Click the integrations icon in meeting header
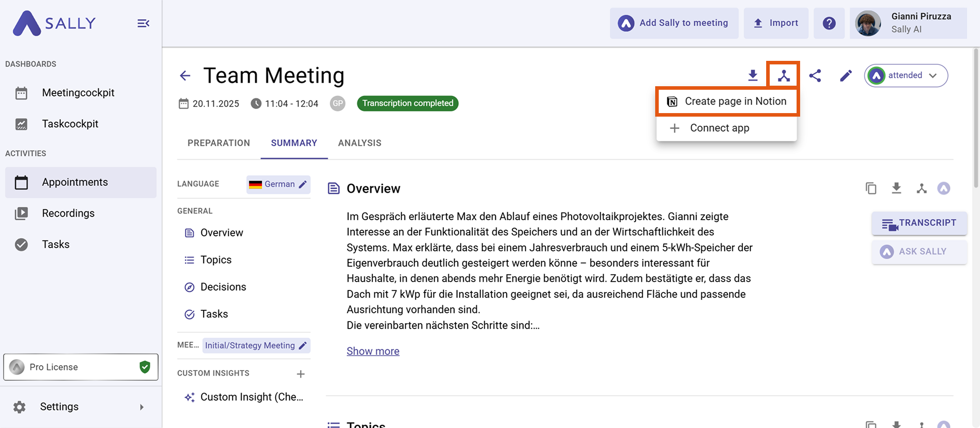Image resolution: width=980 pixels, height=428 pixels. [x=783, y=76]
